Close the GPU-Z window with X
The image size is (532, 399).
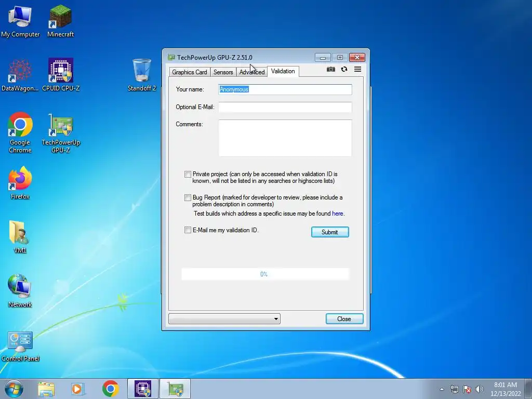[357, 58]
